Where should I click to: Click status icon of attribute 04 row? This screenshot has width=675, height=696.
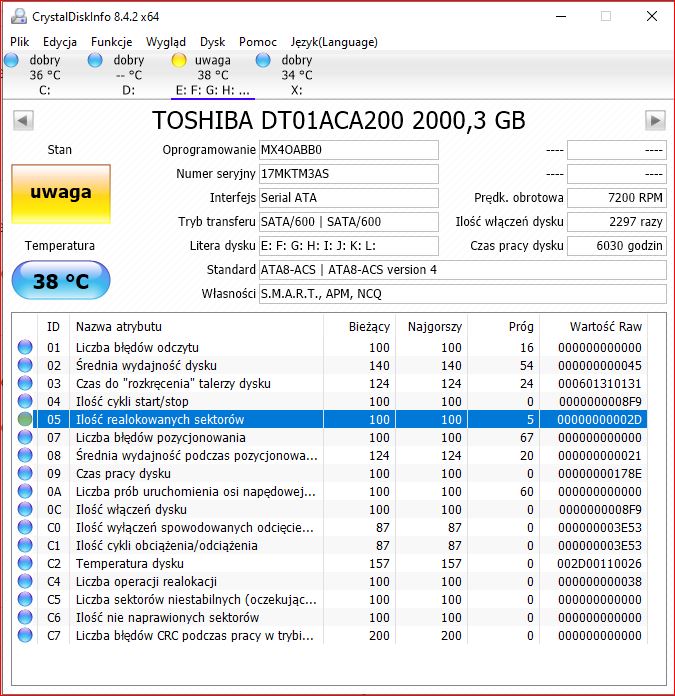(x=25, y=401)
